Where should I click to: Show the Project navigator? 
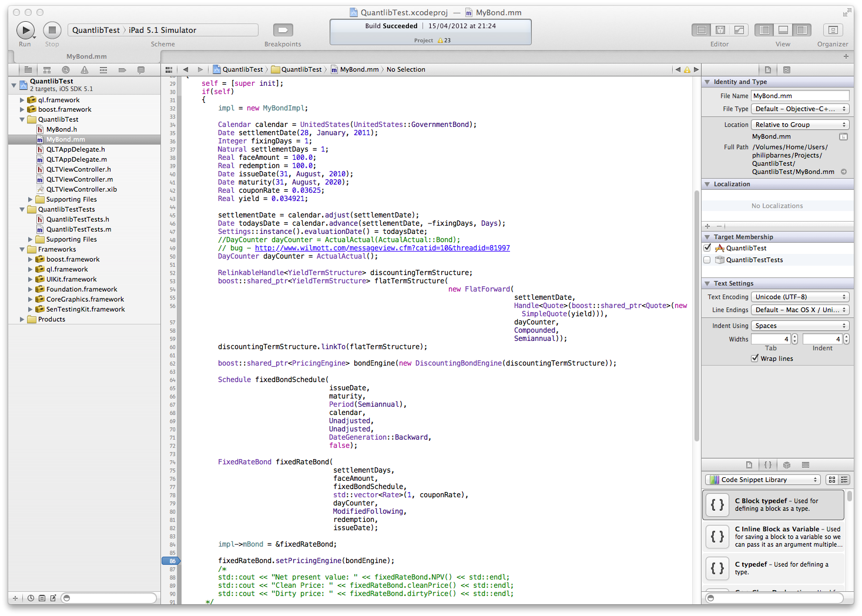28,70
